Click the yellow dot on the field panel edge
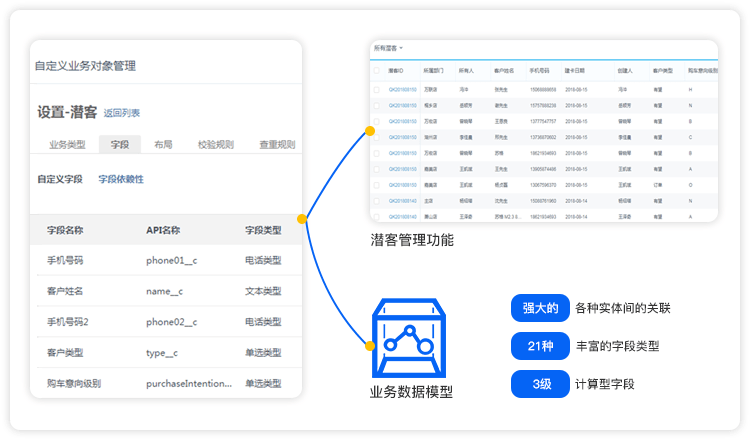Image resolution: width=750 pixels, height=440 pixels. [301, 218]
